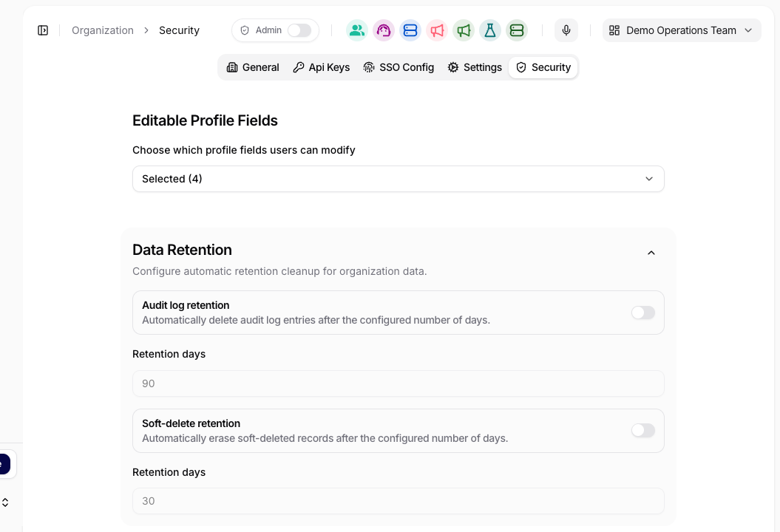
Task: Open the green server icon
Action: [517, 30]
